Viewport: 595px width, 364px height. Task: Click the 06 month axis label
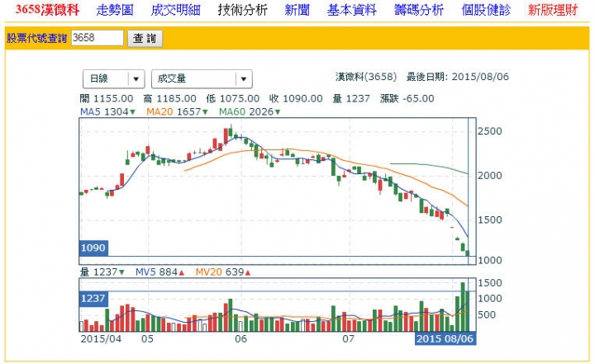tap(241, 338)
